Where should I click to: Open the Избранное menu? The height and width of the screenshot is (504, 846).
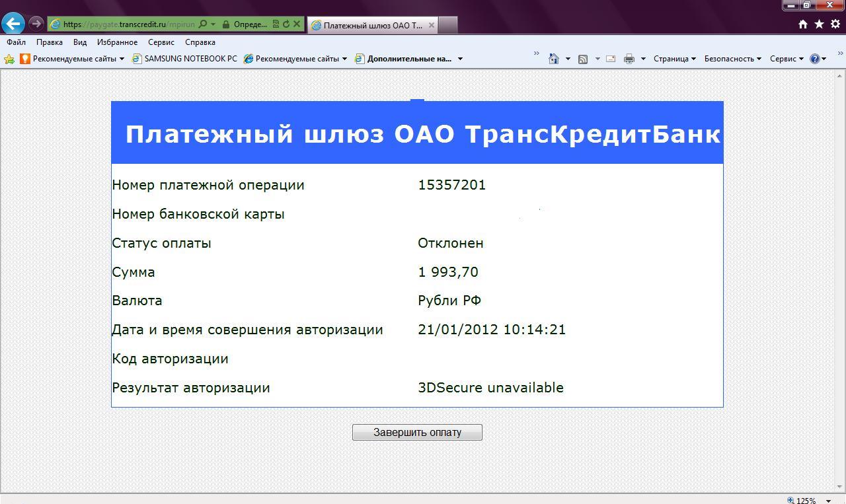point(117,42)
